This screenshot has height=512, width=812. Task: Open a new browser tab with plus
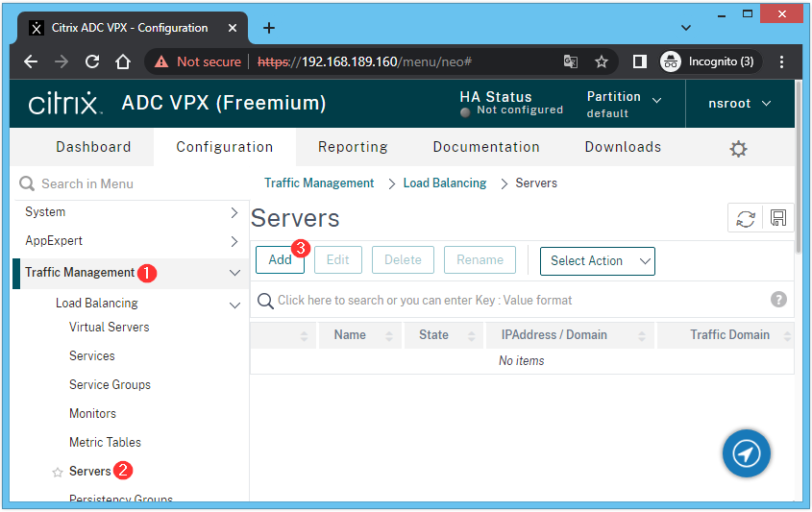coord(269,28)
